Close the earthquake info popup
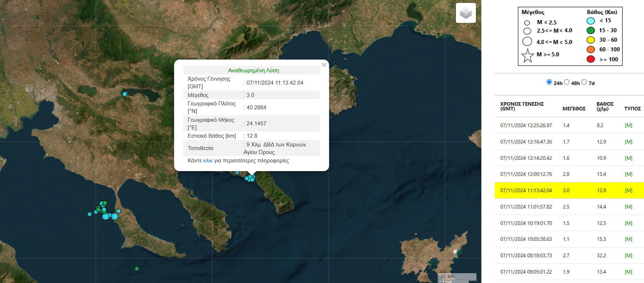 [x=324, y=65]
